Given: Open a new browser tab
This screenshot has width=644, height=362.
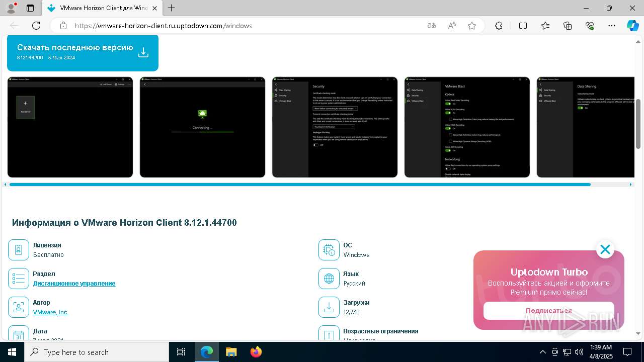Looking at the screenshot, I should pos(172,8).
